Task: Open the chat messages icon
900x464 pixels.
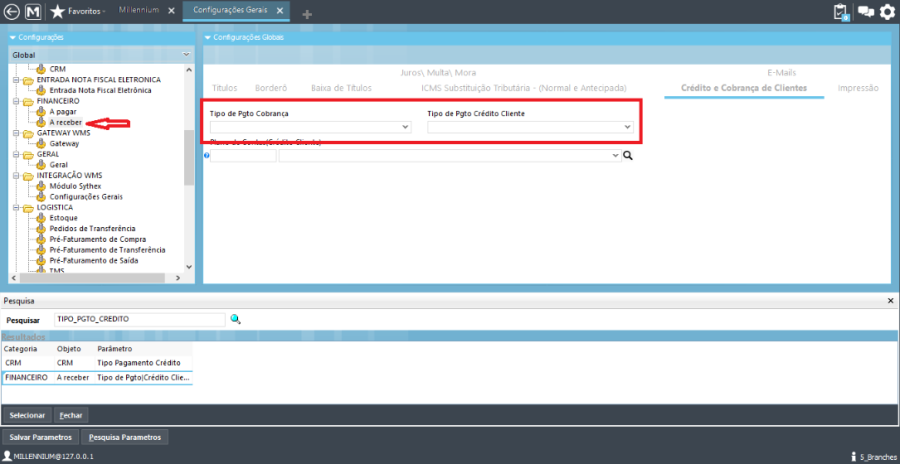Action: click(866, 11)
